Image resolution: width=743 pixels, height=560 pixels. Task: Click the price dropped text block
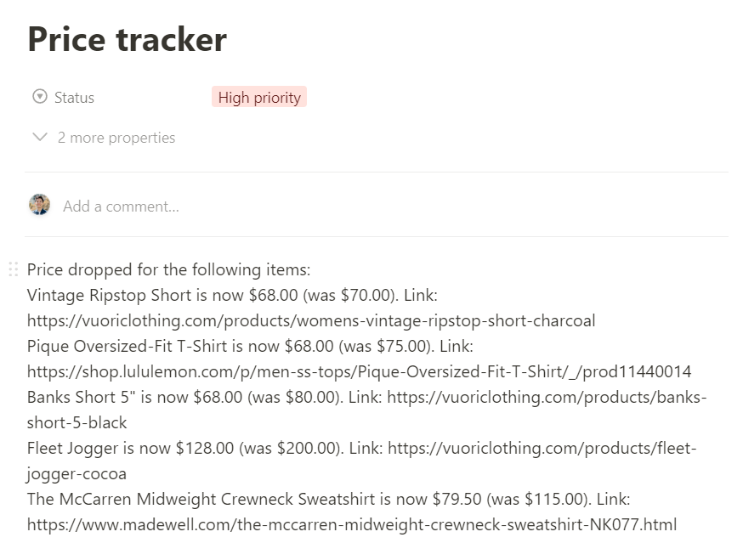[167, 269]
